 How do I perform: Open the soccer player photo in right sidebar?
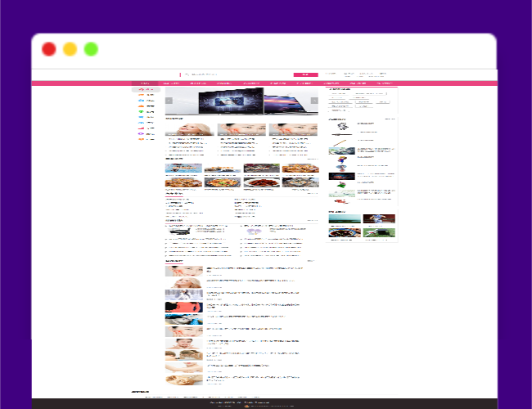coord(379,219)
